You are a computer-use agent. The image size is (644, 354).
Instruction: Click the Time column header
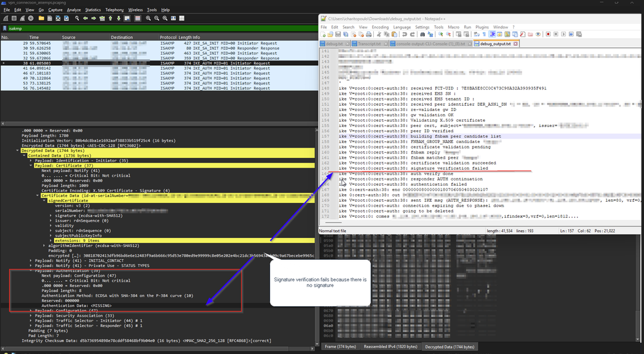34,37
